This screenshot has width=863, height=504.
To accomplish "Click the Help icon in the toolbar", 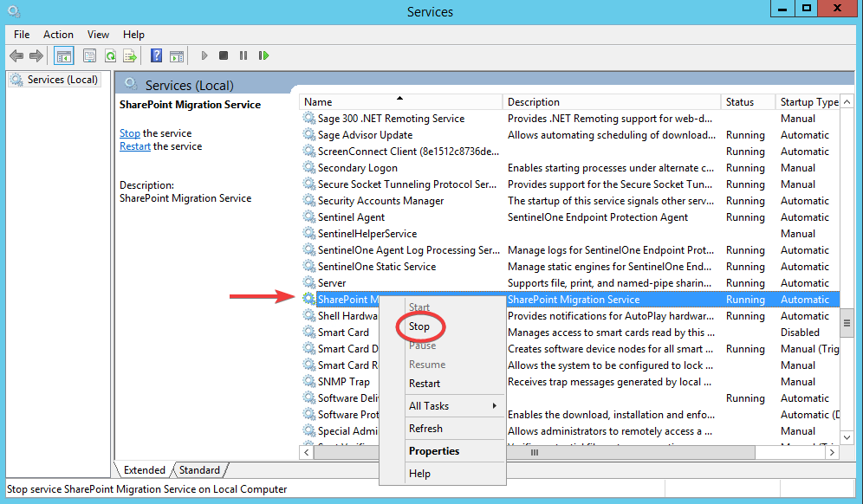I will (155, 55).
